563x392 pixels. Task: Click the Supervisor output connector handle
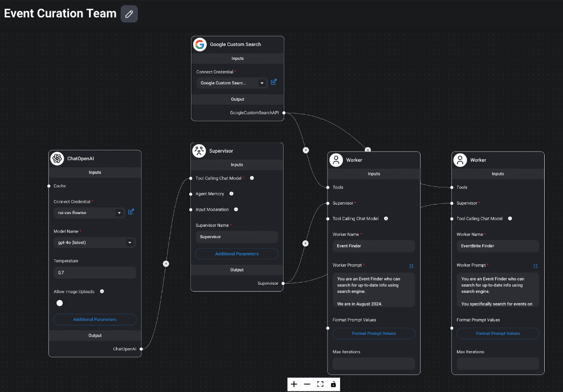pos(283,283)
